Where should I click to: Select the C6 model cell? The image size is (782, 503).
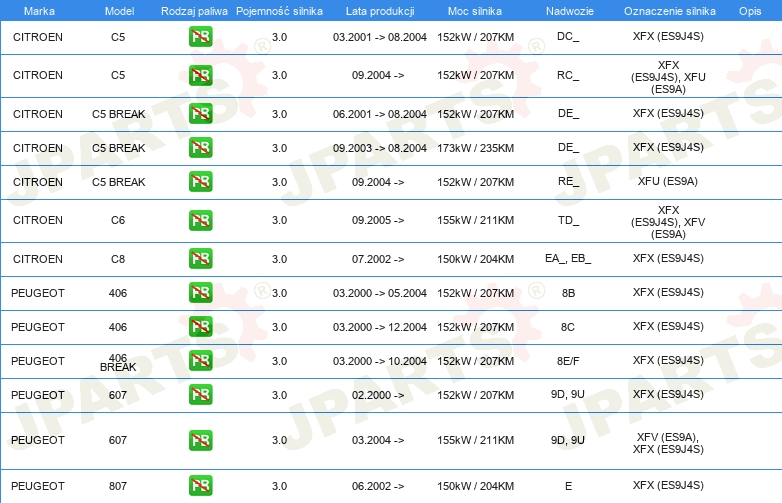(x=118, y=220)
